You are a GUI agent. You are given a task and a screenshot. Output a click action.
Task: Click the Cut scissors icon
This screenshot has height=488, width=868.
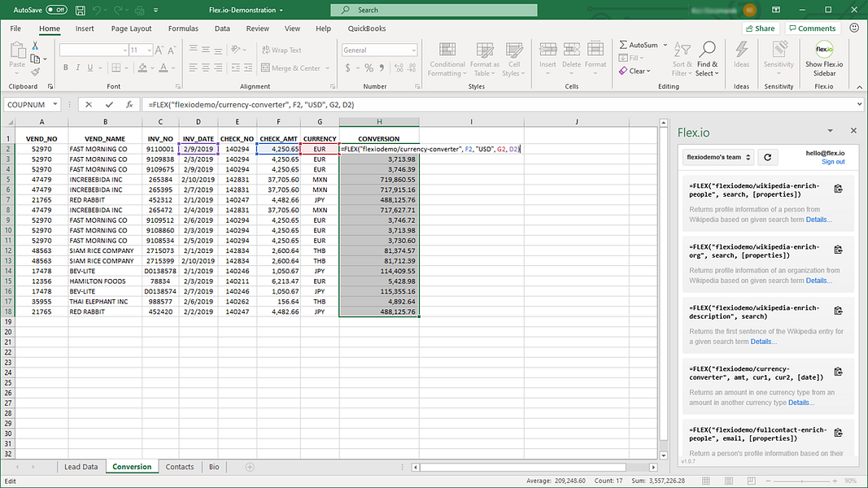pos(36,46)
